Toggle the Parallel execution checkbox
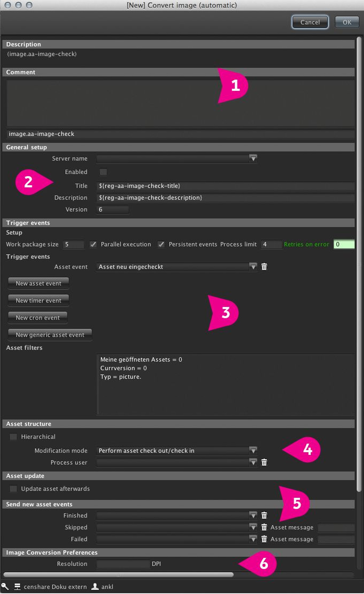This screenshot has height=594, width=364. [x=93, y=244]
